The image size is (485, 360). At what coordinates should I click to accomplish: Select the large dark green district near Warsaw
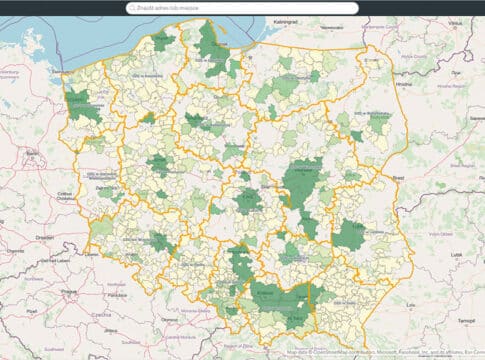(x=302, y=183)
